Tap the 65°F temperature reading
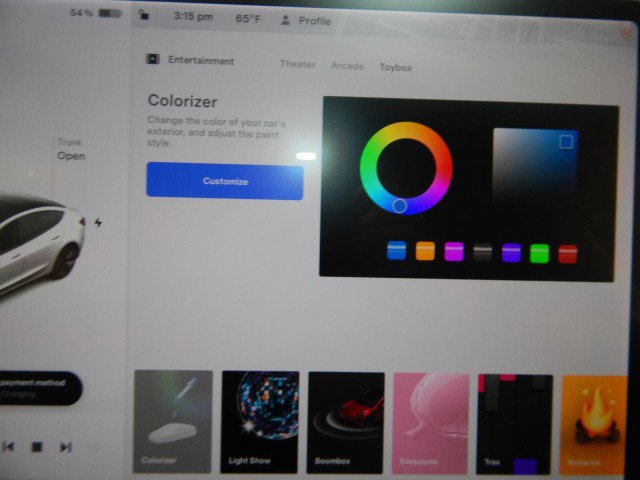Screen dimensions: 640x480 click(x=248, y=19)
